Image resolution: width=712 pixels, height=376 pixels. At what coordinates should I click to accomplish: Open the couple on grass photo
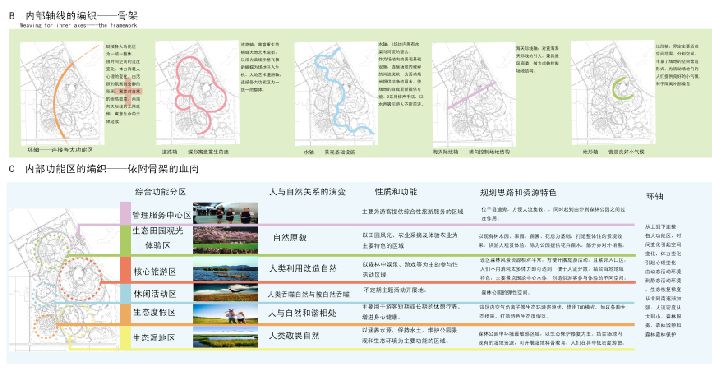pyautogui.click(x=225, y=314)
